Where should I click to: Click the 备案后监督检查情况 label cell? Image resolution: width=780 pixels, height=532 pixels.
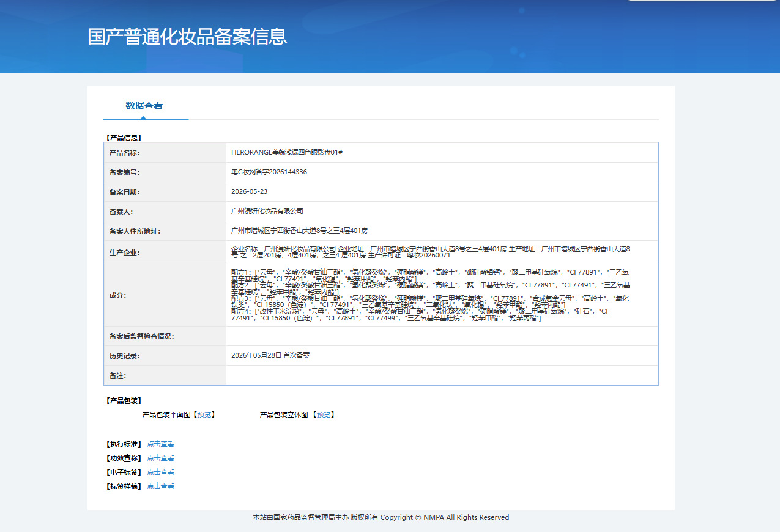pos(165,336)
